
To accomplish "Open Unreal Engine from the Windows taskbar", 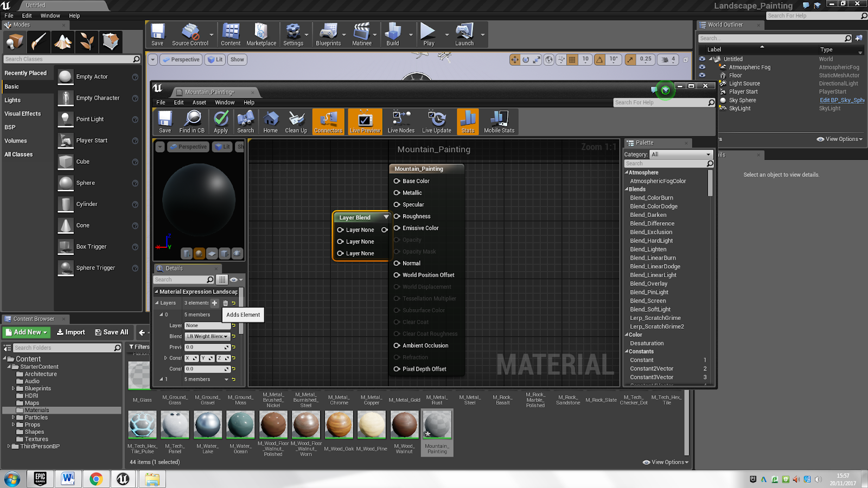I will pyautogui.click(x=123, y=479).
